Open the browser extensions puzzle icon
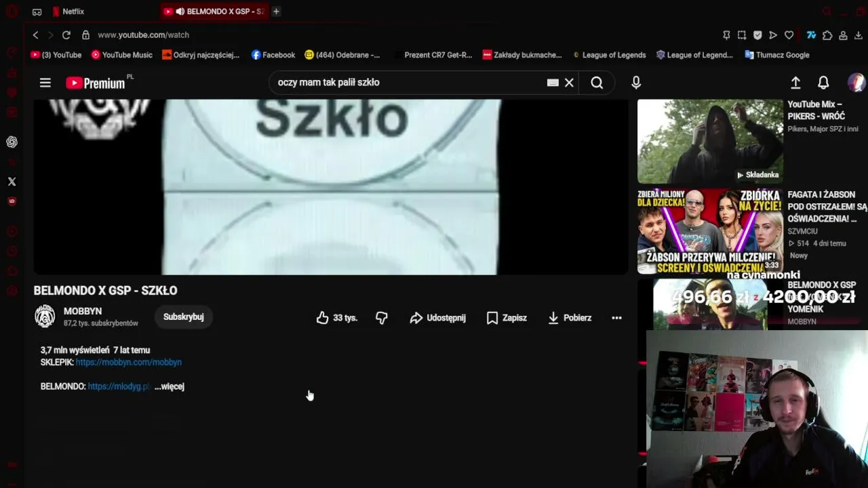 click(x=827, y=35)
